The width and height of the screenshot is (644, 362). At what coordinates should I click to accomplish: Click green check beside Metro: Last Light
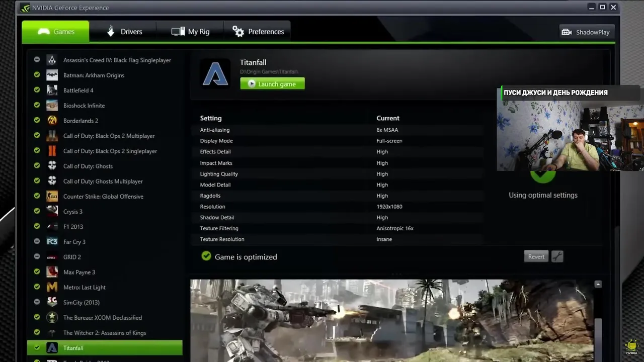[x=37, y=287]
